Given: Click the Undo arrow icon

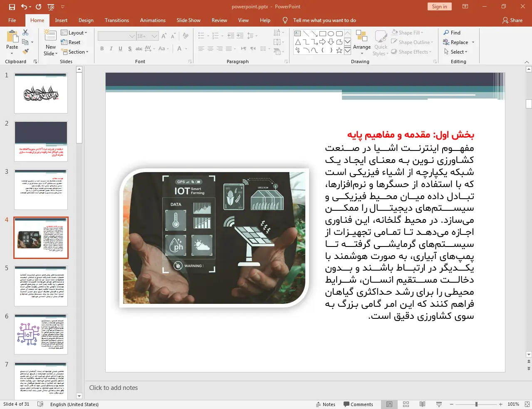Looking at the screenshot, I should point(24,7).
